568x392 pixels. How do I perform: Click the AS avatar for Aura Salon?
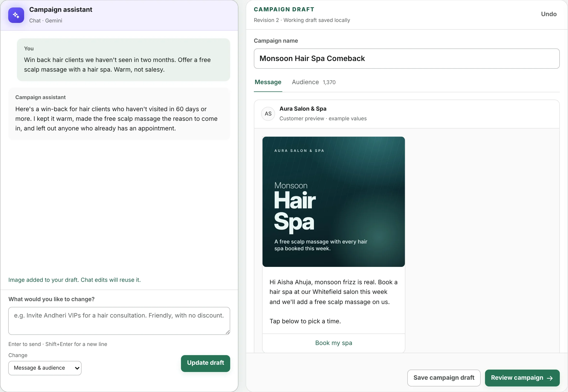tap(268, 114)
